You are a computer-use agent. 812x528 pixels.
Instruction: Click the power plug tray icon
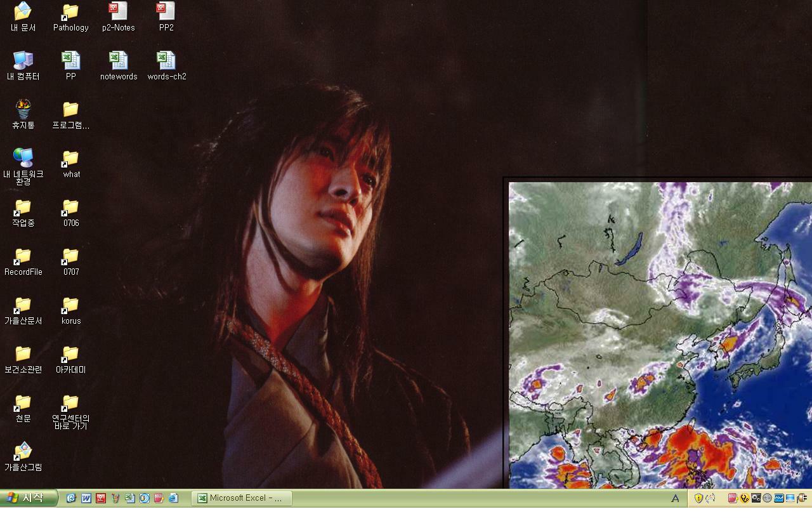coord(802,498)
